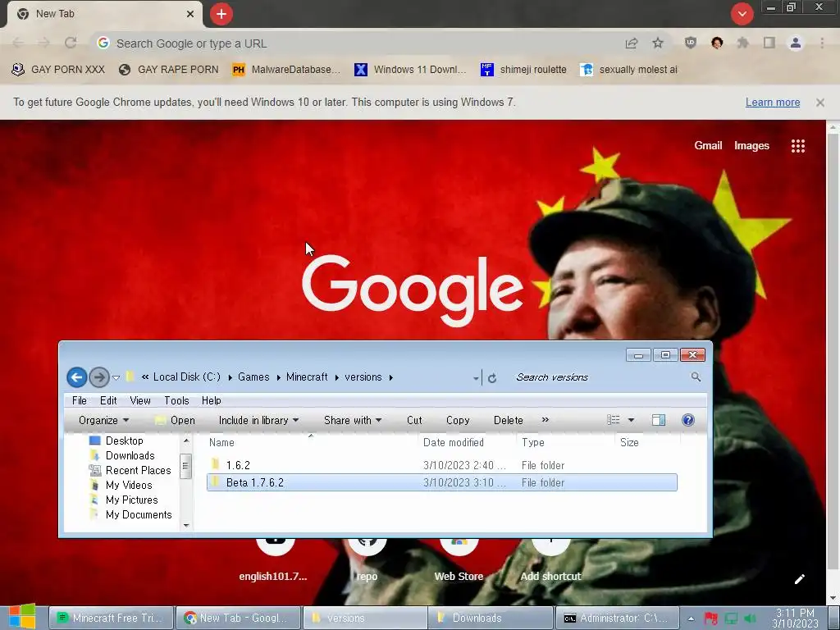Screen dimensions: 840x630
Task: Navigate to Local Disk (C:) in breadcrumb
Action: (186, 377)
